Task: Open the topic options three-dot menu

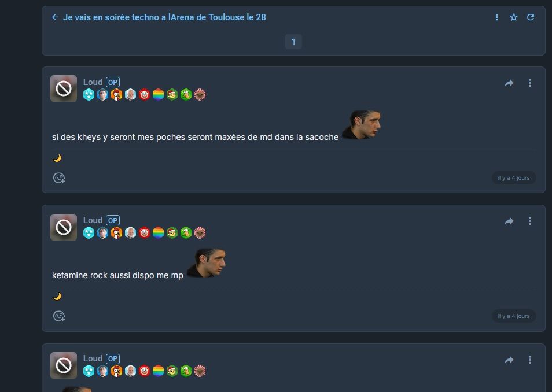Action: tap(496, 17)
